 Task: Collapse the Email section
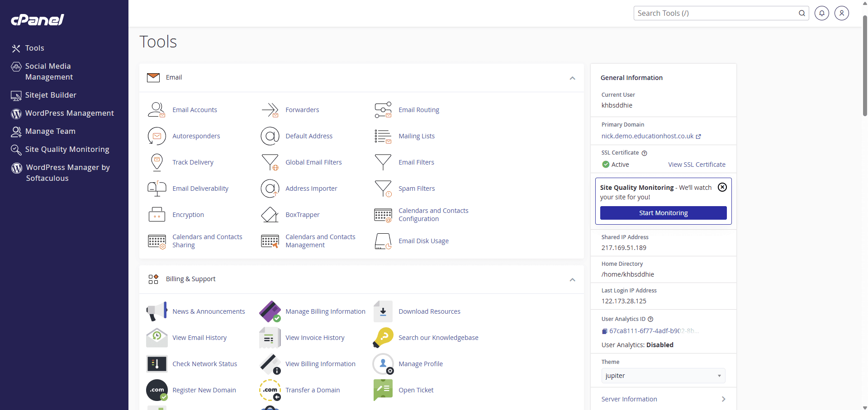[572, 78]
